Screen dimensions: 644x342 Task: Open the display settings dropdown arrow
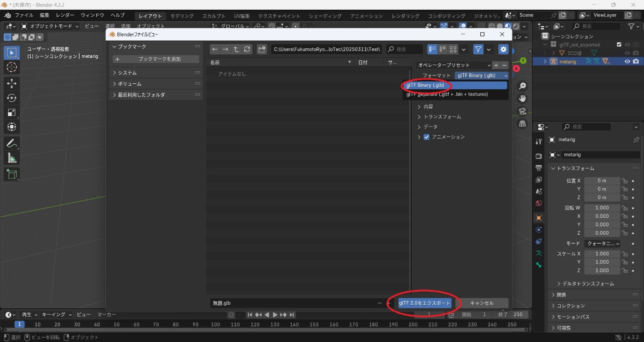464,49
